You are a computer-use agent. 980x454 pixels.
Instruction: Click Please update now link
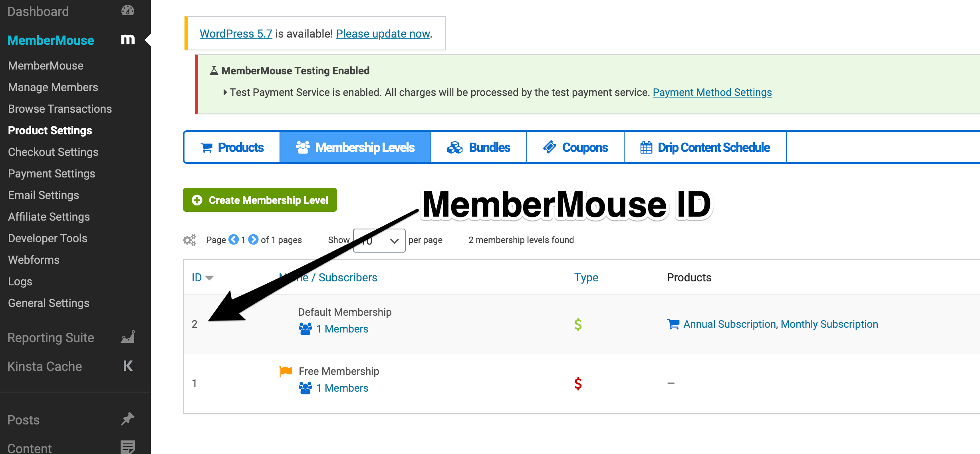pos(383,34)
